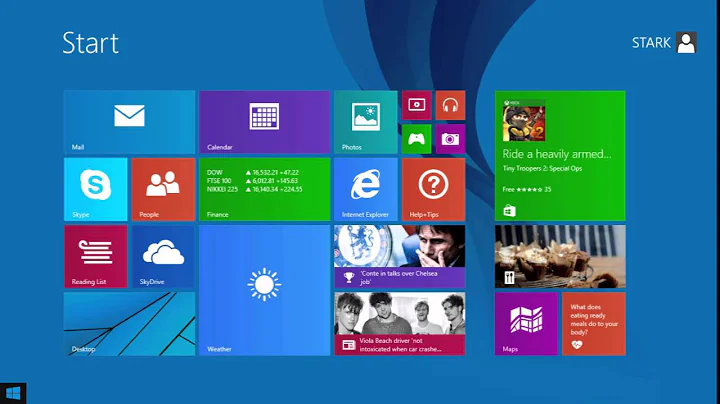The image size is (720, 404).
Task: Click the Windows Start button in corner
Action: coord(13,393)
